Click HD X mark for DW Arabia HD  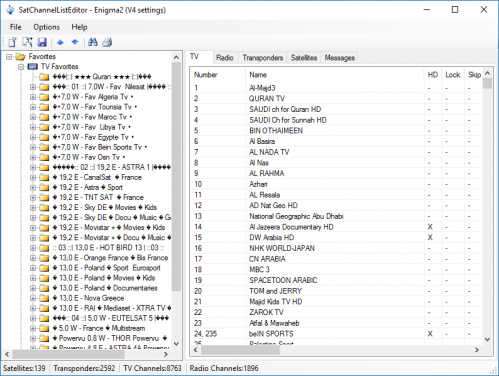click(x=430, y=238)
